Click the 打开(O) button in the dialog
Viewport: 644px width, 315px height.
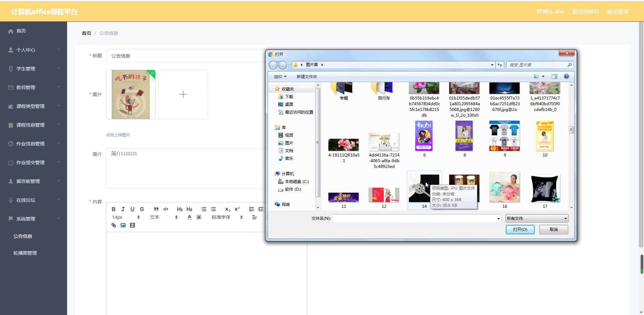(520, 229)
